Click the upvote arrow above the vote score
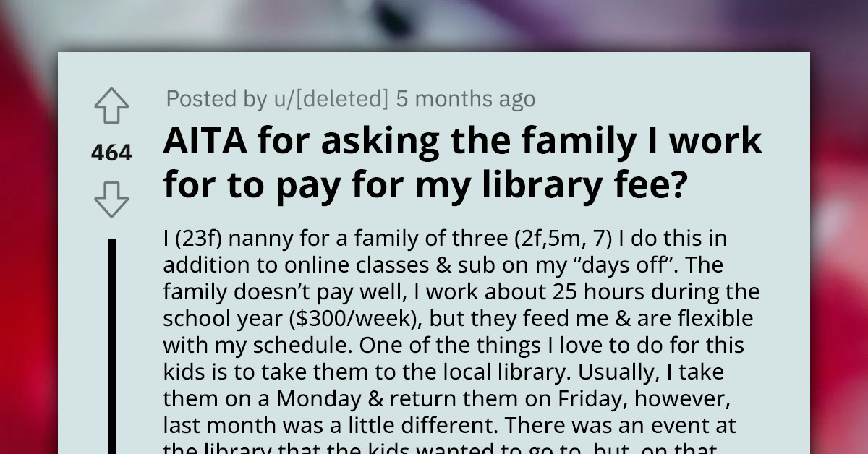This screenshot has height=454, width=868. 111,105
